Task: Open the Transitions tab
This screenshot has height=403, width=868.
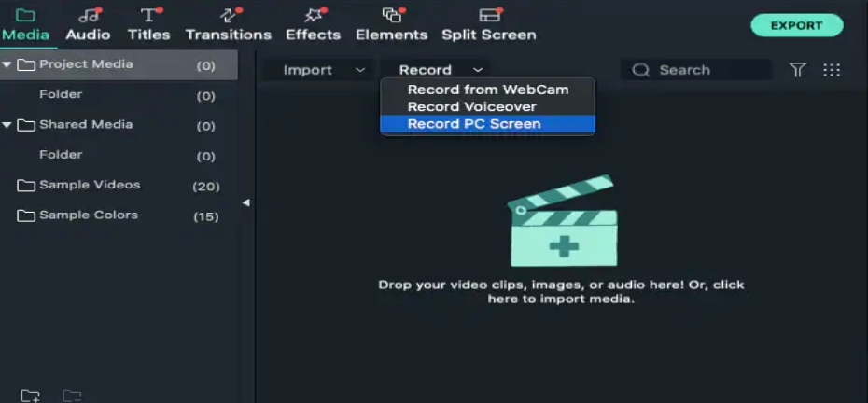Action: tap(229, 25)
